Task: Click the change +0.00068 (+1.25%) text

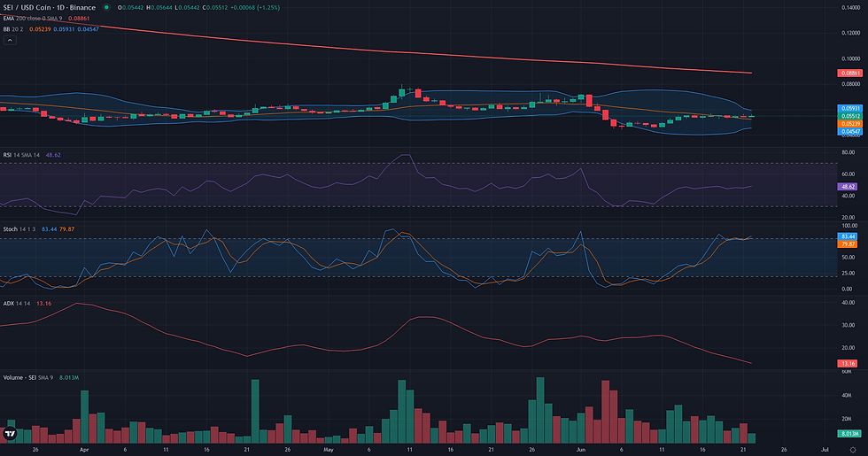Action: [x=255, y=8]
